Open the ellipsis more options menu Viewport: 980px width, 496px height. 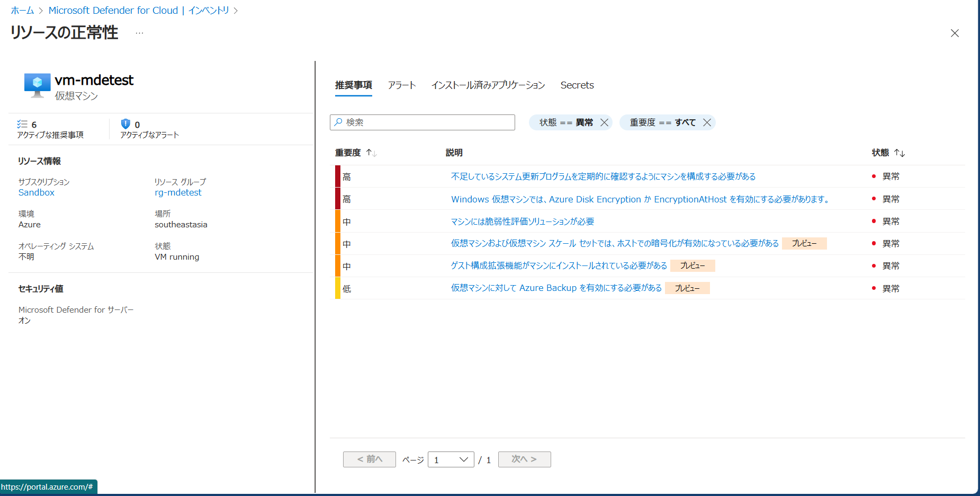[139, 33]
